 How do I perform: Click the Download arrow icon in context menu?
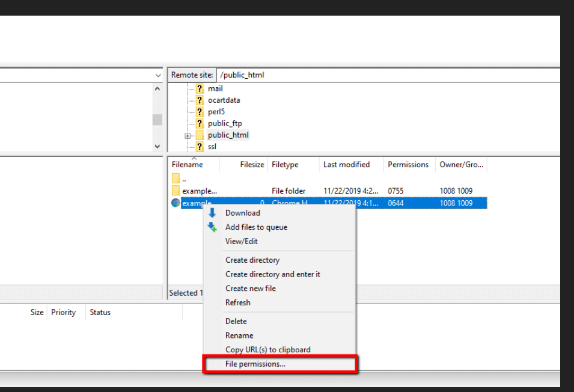212,213
